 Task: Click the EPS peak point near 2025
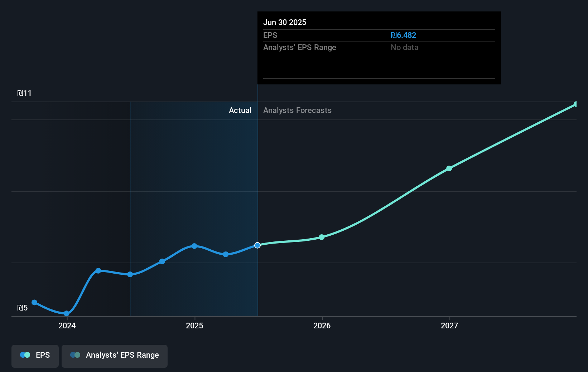click(194, 246)
